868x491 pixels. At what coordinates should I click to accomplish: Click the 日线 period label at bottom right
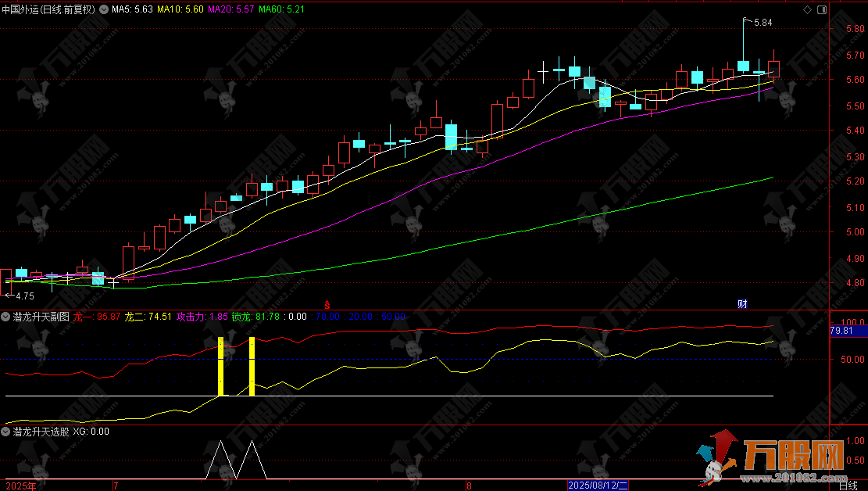point(848,486)
